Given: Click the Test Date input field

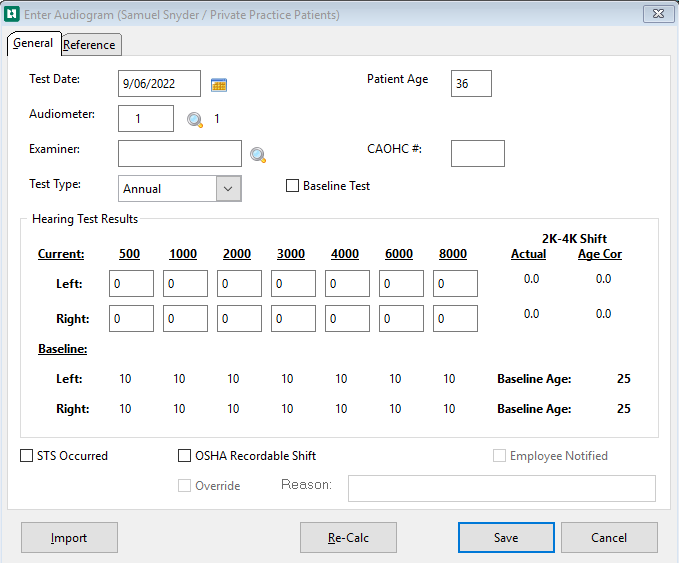Looking at the screenshot, I should pyautogui.click(x=159, y=84).
